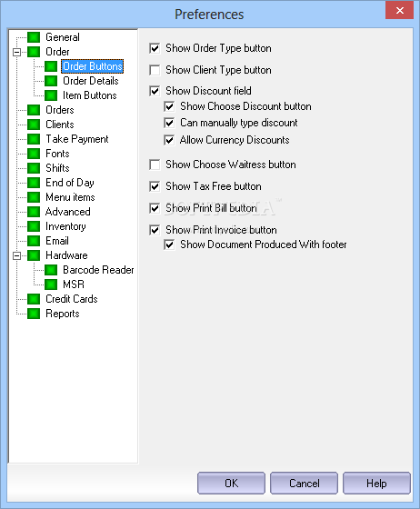Select Inventory in the tree
The image size is (420, 509).
[x=65, y=226]
